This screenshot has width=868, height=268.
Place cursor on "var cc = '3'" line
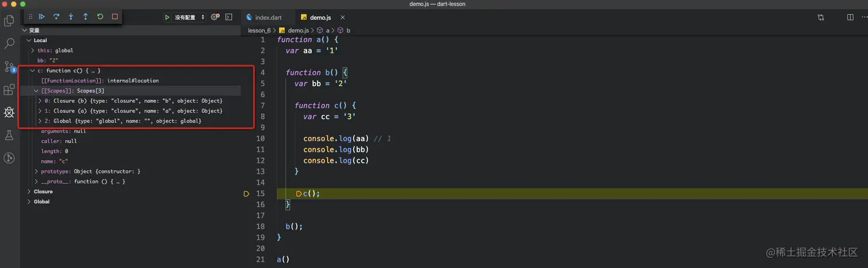(330, 117)
